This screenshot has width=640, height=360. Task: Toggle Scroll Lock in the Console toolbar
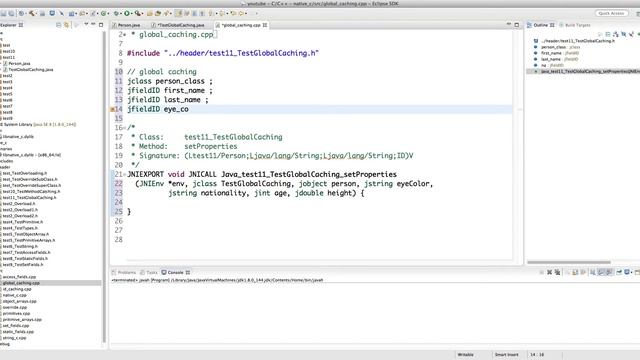click(x=575, y=272)
